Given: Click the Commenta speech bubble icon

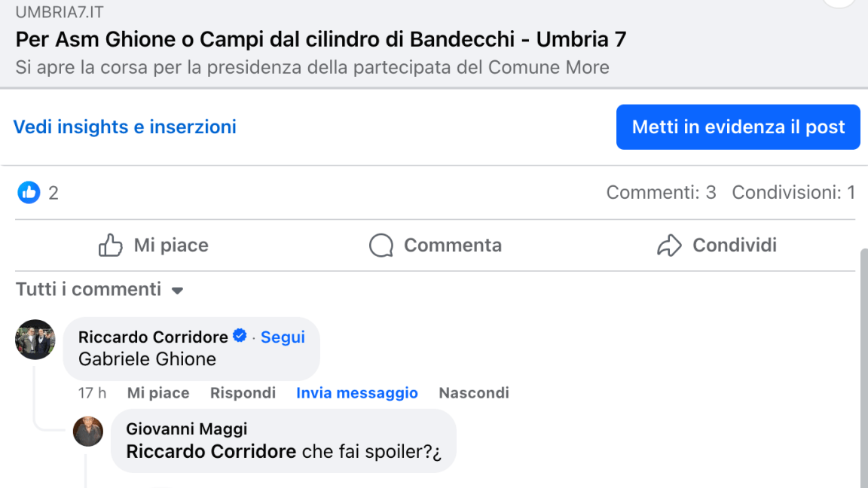Looking at the screenshot, I should [x=381, y=246].
